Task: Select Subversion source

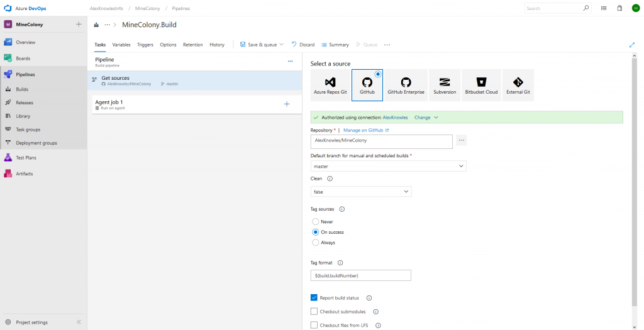Action: (445, 85)
